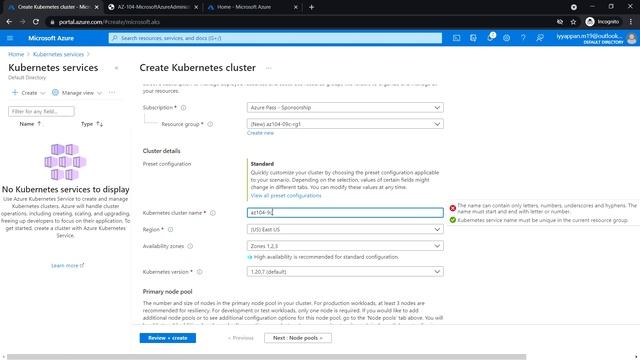The width and height of the screenshot is (640, 360).
Task: Bookmark this page with star icon
Action: pyautogui.click(x=573, y=22)
